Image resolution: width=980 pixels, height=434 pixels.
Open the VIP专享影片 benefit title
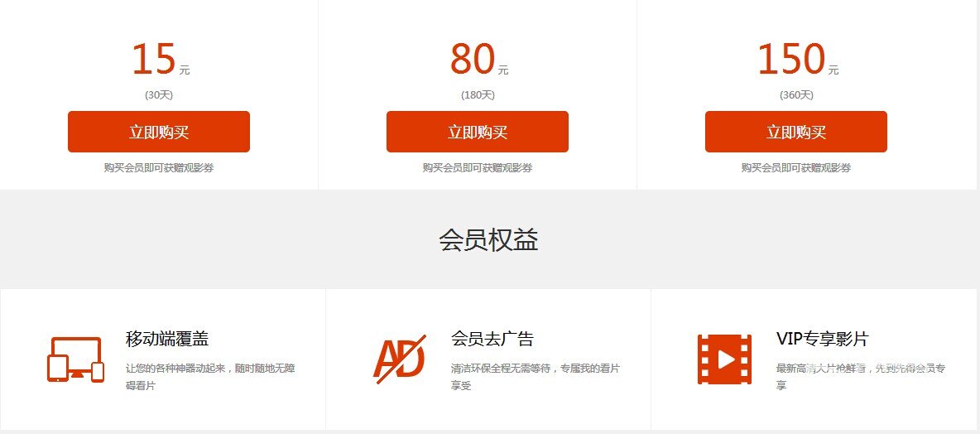point(822,339)
